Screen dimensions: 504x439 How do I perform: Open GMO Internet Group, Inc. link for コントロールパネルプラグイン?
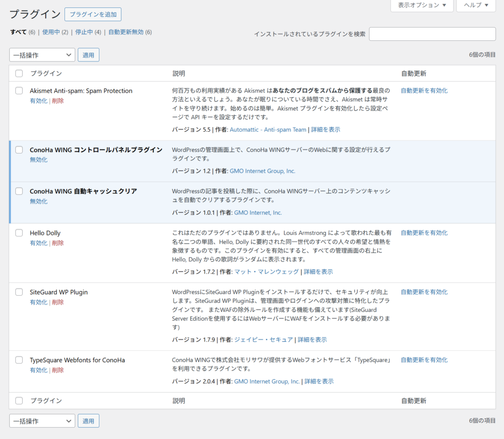[262, 171]
